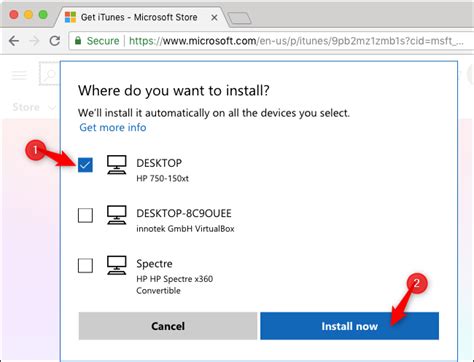Viewport: 474px width, 362px height.
Task: Click the 'Spectre' device name
Action: tap(154, 264)
